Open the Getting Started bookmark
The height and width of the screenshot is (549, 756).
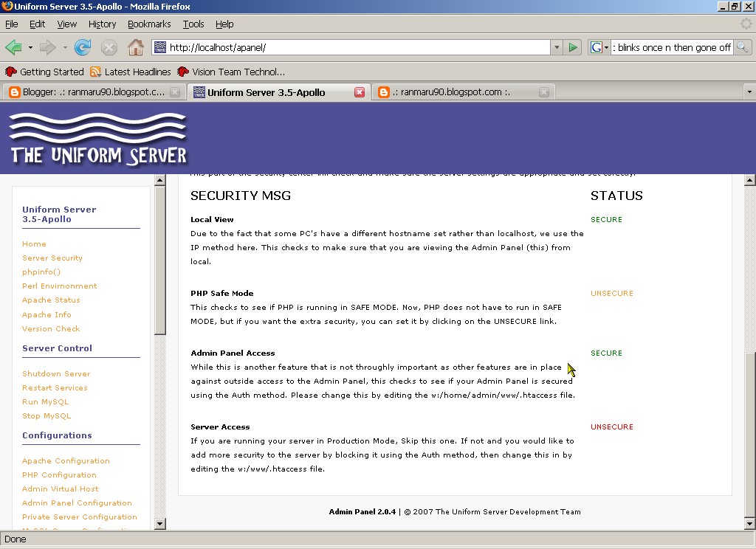pyautogui.click(x=44, y=72)
